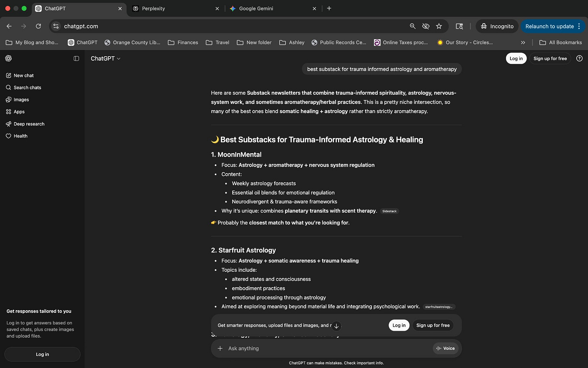Select the ChatGPT browser tab
The width and height of the screenshot is (588, 368).
pos(79,8)
